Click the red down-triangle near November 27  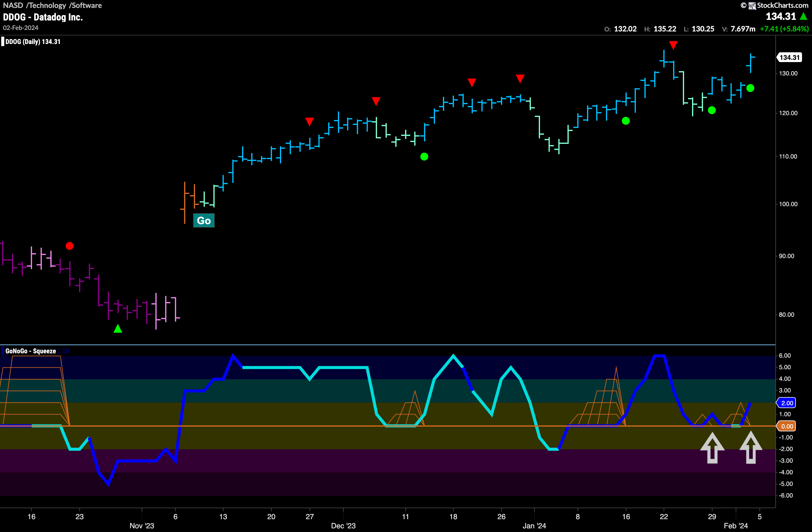click(x=310, y=122)
